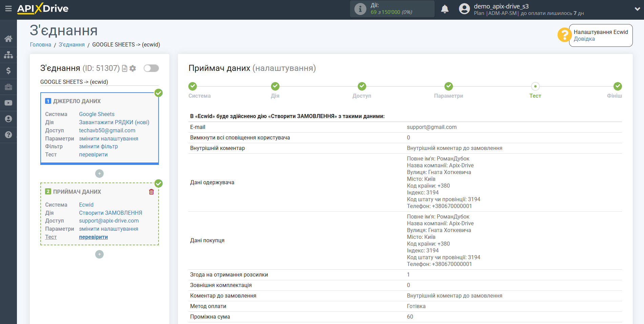Add step after data source block
Viewport: 644px width, 324px height.
tap(99, 174)
